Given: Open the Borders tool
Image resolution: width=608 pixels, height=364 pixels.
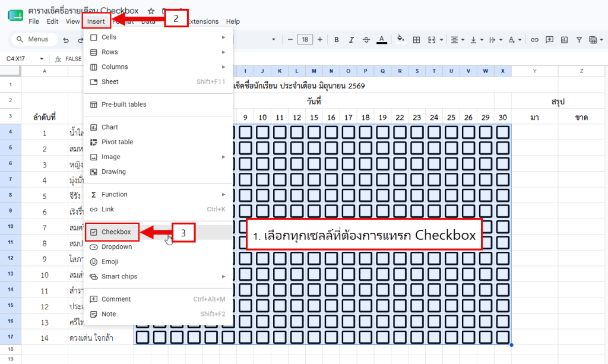Looking at the screenshot, I should 416,40.
